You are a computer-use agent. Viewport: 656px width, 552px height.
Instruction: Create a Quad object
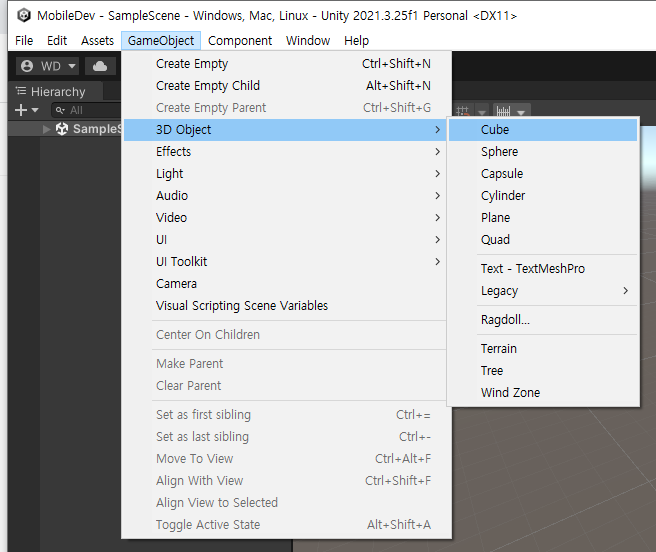coord(543,240)
